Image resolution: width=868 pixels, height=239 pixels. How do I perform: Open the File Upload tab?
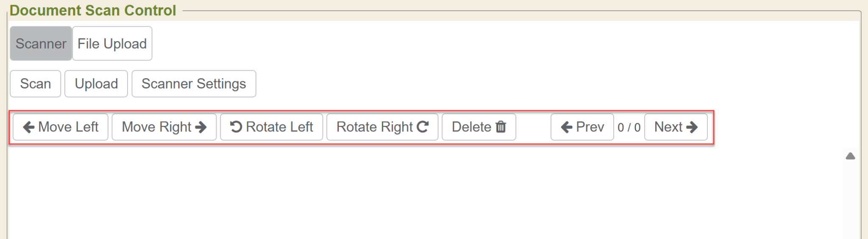(x=112, y=44)
